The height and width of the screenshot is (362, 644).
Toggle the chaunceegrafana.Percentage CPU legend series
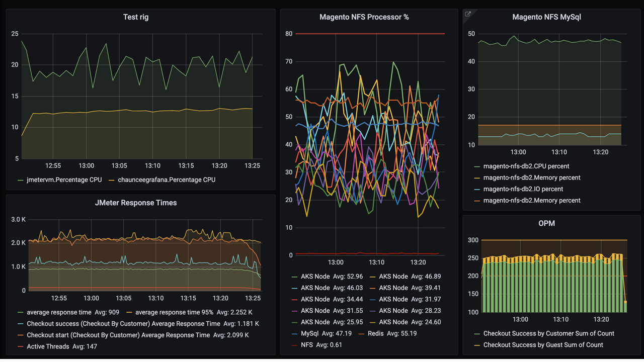click(x=163, y=179)
